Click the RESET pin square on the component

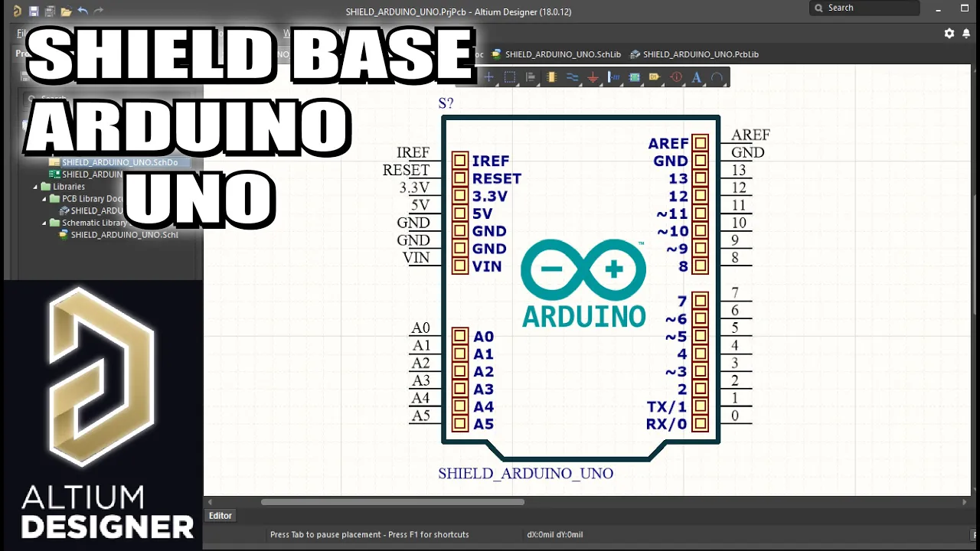click(x=459, y=178)
